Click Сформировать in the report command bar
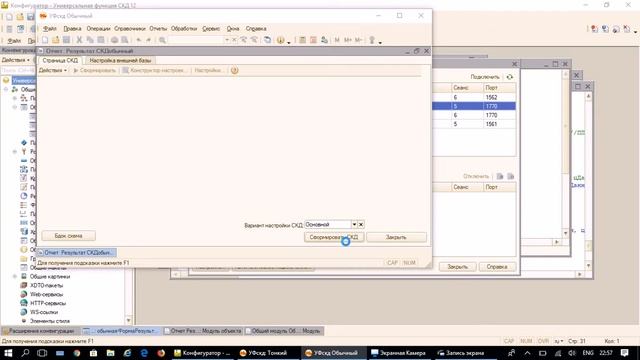 [x=95, y=71]
